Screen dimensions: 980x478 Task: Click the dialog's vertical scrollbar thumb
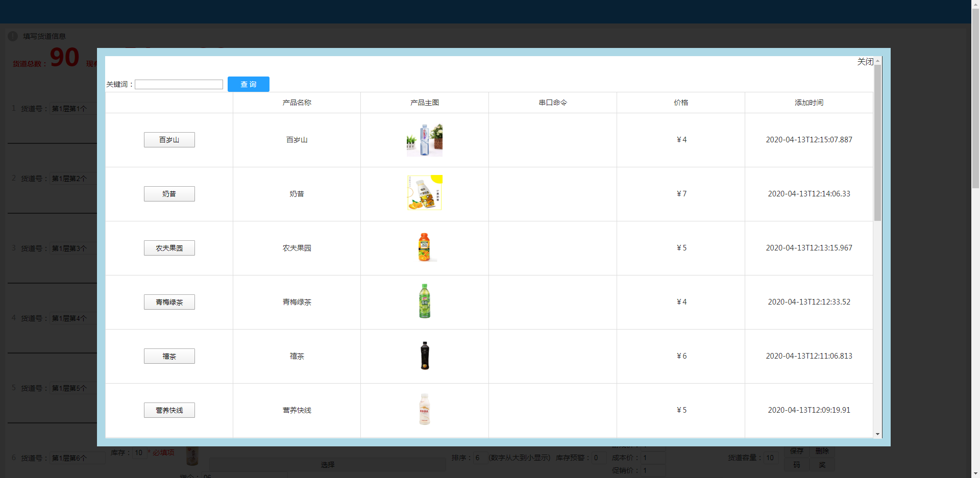(877, 143)
